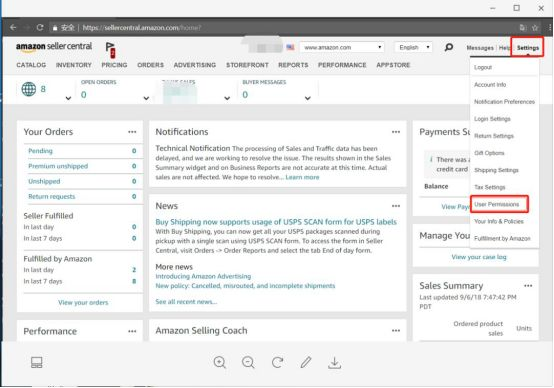The width and height of the screenshot is (554, 388).
Task: Open the www.amazon.com marketplace dropdown
Action: point(342,47)
